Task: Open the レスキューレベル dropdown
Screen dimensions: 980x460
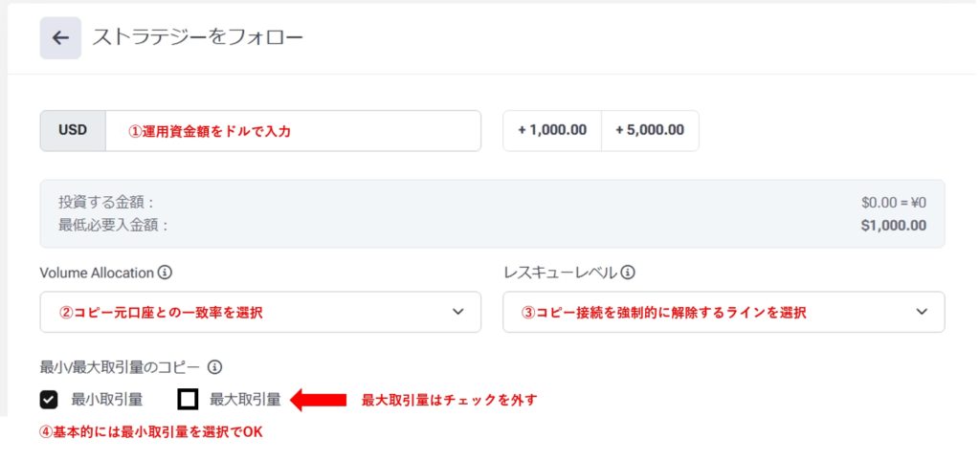Action: click(x=723, y=312)
